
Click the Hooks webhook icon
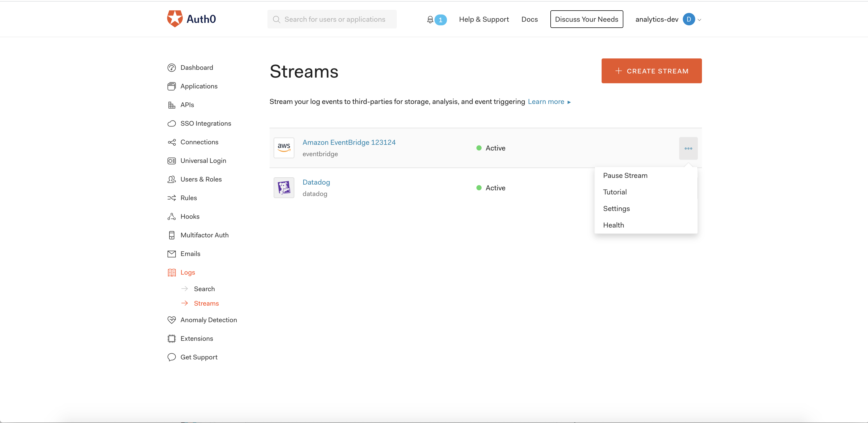171,217
